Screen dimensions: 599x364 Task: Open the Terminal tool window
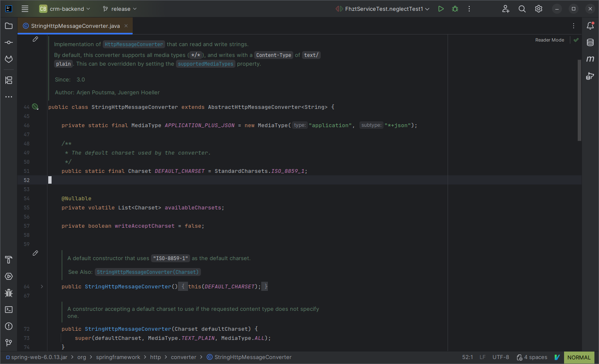click(9, 310)
